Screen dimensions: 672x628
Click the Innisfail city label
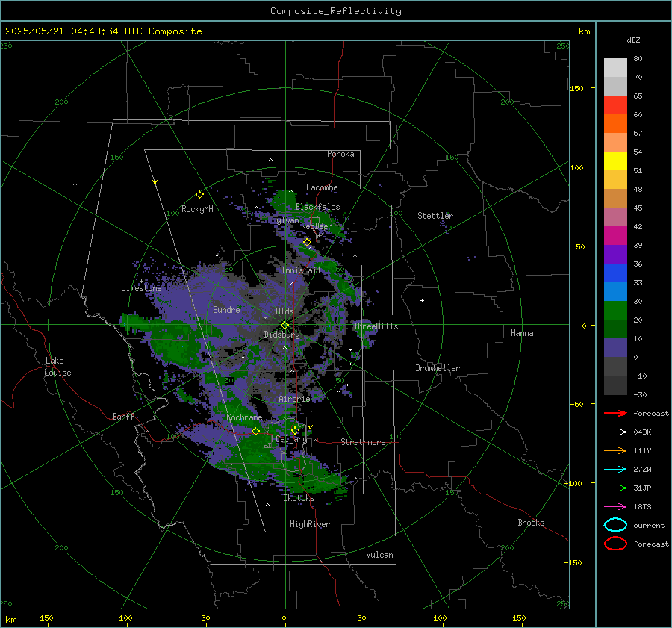[301, 270]
